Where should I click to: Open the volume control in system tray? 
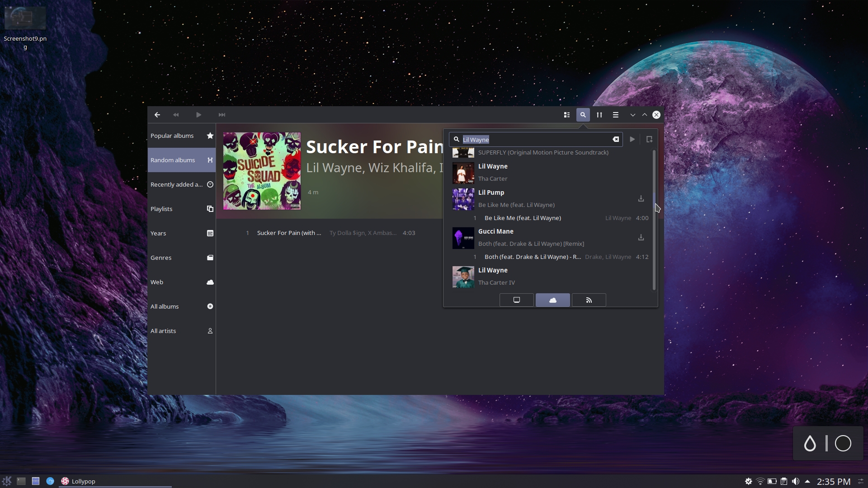[x=796, y=481]
